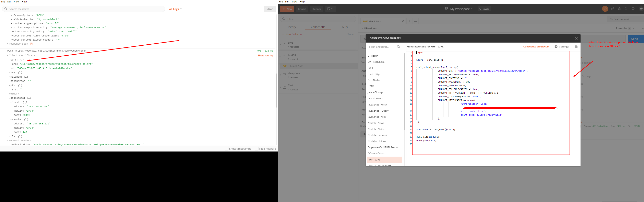The width and height of the screenshot is (644, 202).
Task: Open the View menu in the console
Action: [x=16, y=1]
